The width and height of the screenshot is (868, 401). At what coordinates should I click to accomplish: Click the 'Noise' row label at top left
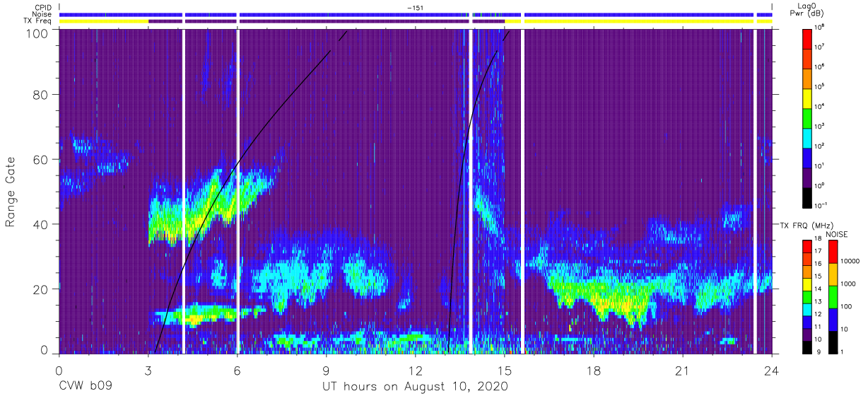[40, 14]
